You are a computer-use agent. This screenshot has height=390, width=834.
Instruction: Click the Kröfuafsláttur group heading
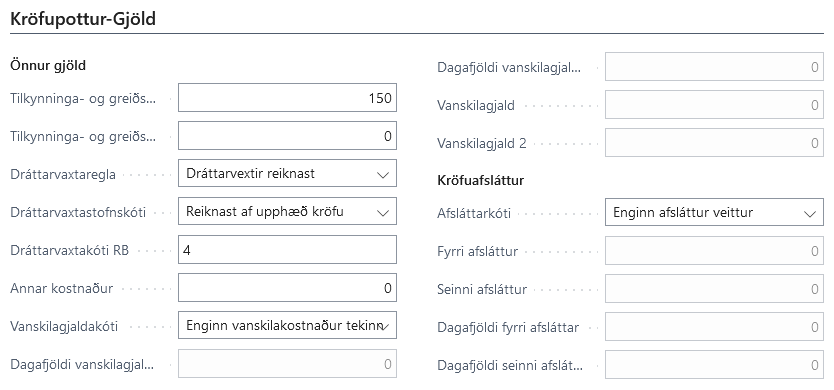pos(480,180)
